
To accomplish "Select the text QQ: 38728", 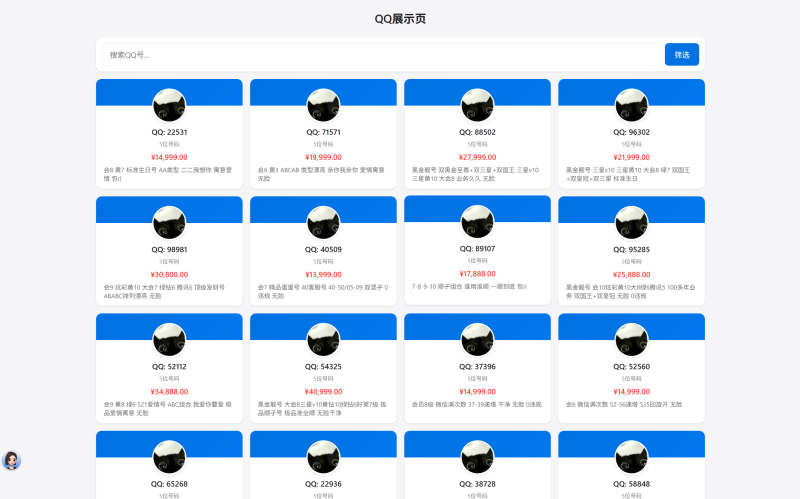I will (x=478, y=484).
